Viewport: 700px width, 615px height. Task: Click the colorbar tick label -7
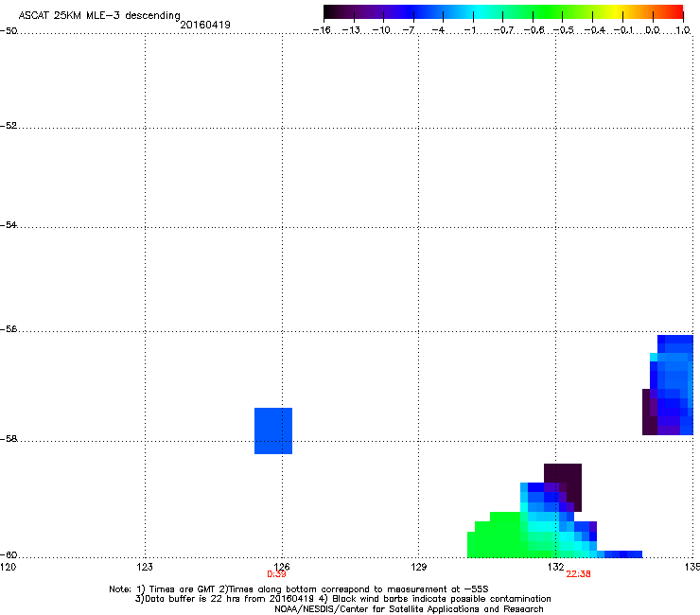[408, 30]
